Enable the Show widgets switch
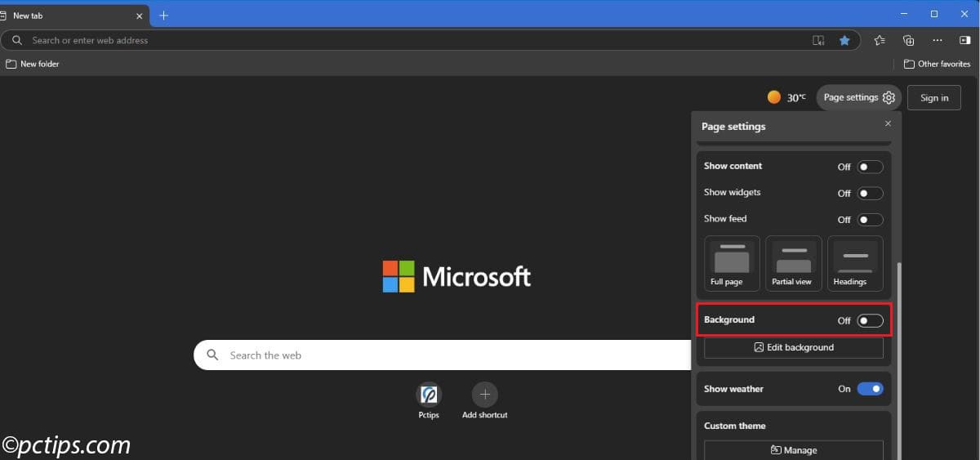Image resolution: width=980 pixels, height=460 pixels. click(870, 194)
